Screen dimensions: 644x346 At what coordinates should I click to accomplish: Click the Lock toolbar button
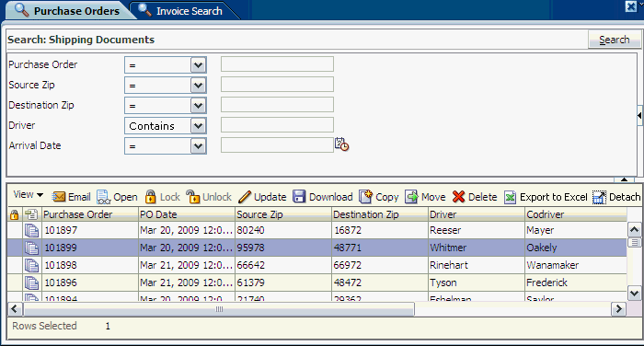[163, 197]
